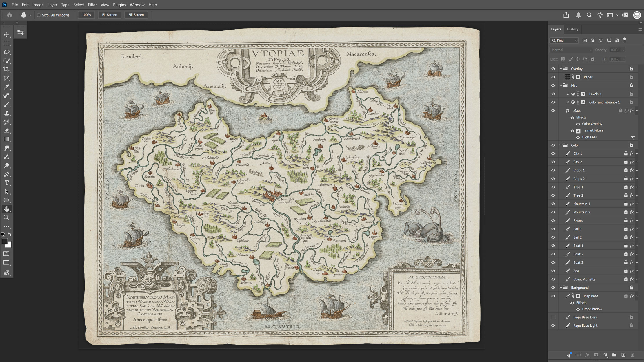Open the Window menu
Screen dimensions: 644x362
pos(137,5)
